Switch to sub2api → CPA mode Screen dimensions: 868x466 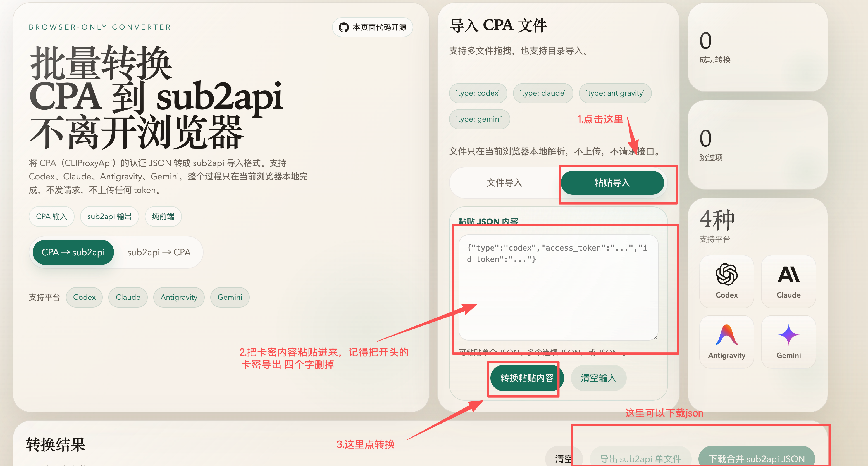159,252
